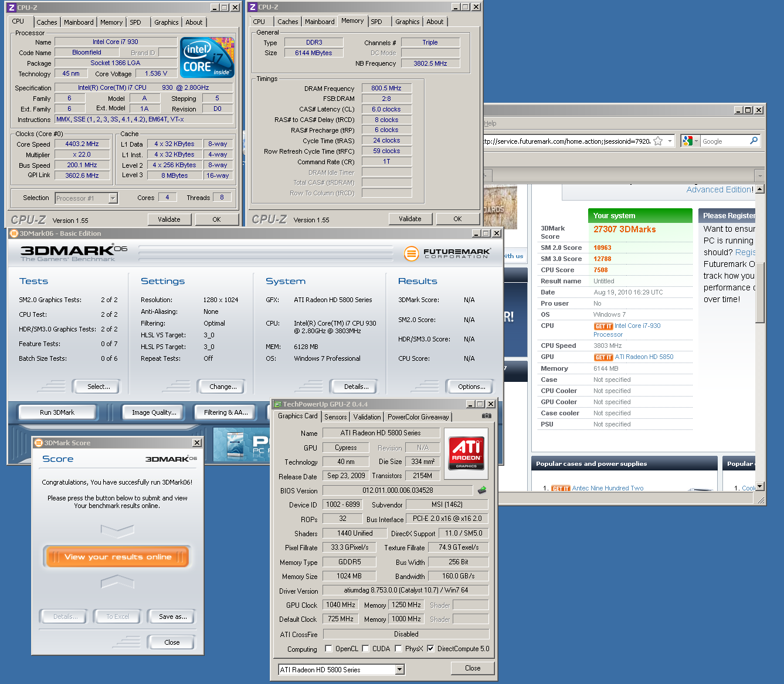Open Antec Nine Hundred Two link

point(607,488)
